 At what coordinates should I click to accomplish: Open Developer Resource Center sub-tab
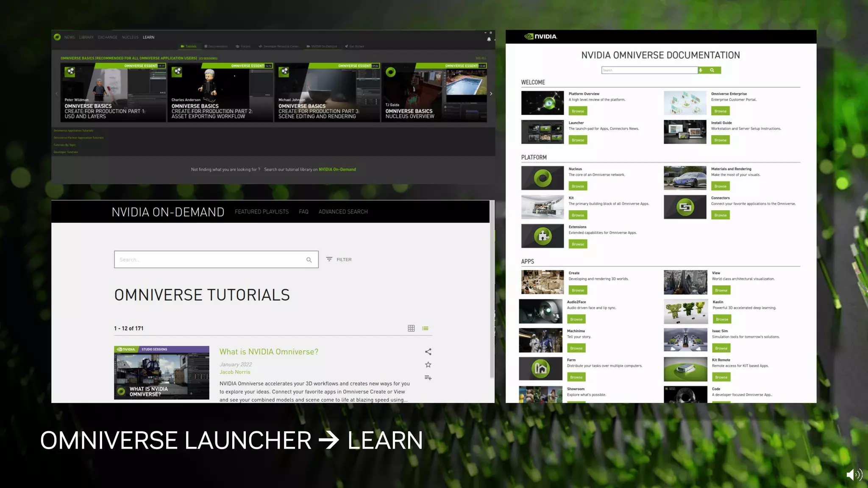[279, 47]
